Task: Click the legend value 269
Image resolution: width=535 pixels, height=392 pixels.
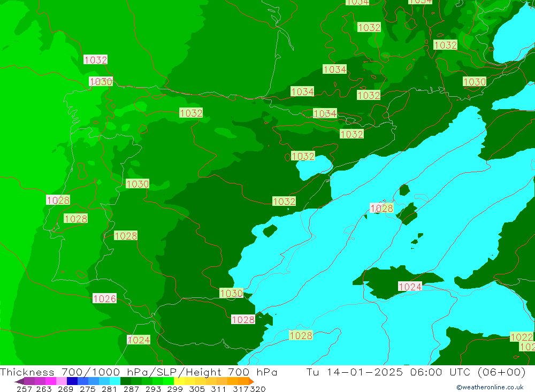Action: 65,389
